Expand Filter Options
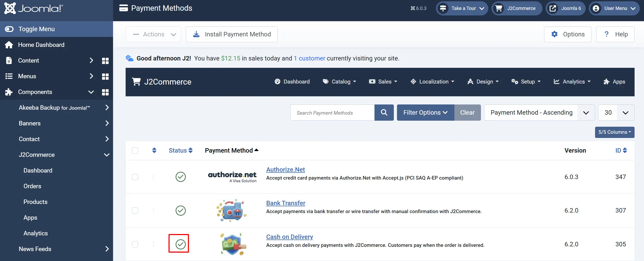The height and width of the screenshot is (261, 644). tap(425, 113)
